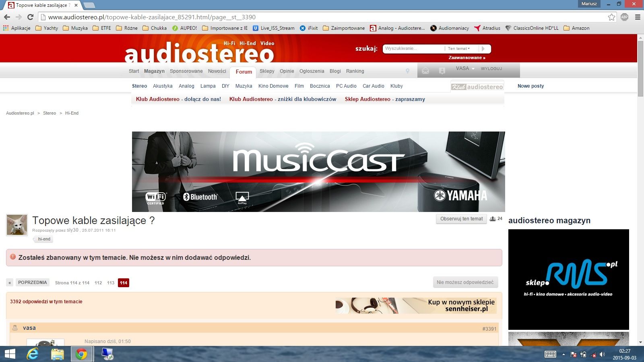Viewport: 644px width, 362px height.
Task: Launch Internet Explorer from the taskbar
Action: pyautogui.click(x=33, y=354)
